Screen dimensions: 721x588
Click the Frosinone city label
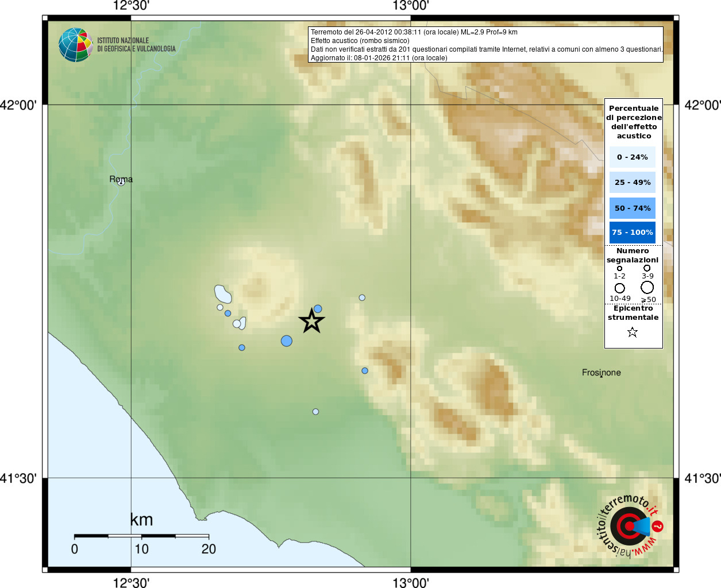pyautogui.click(x=602, y=372)
